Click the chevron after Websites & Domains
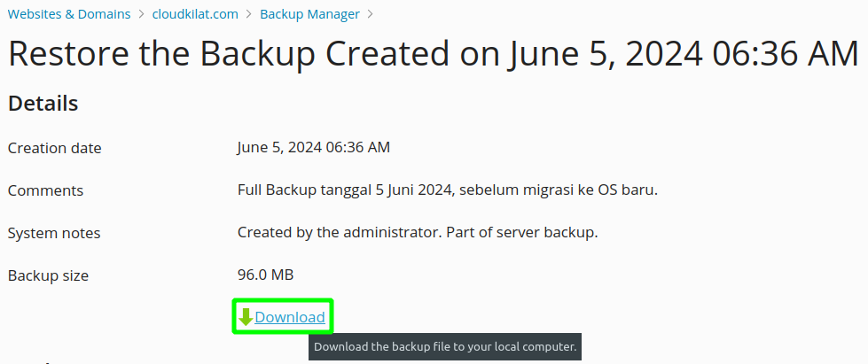This screenshot has height=364, width=868. 142,14
